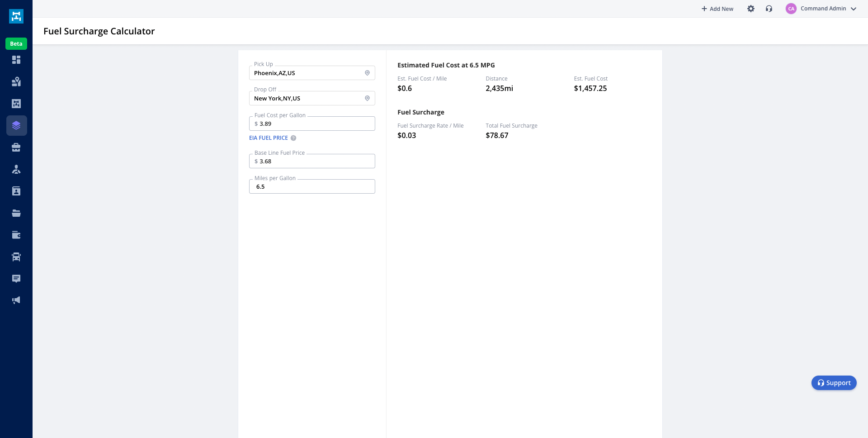This screenshot has height=438, width=868.
Task: Click the Total Fuel Surcharge value $78.67
Action: coord(497,135)
